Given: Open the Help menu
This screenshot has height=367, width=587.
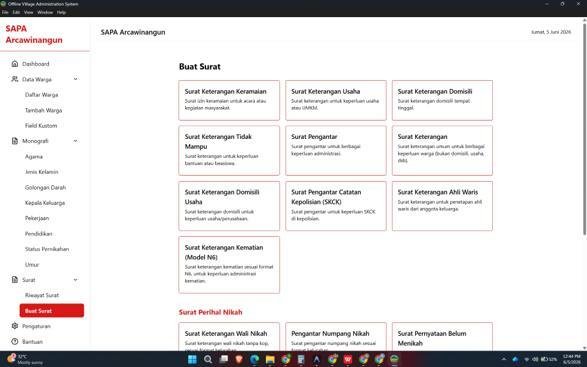Looking at the screenshot, I should coord(61,12).
